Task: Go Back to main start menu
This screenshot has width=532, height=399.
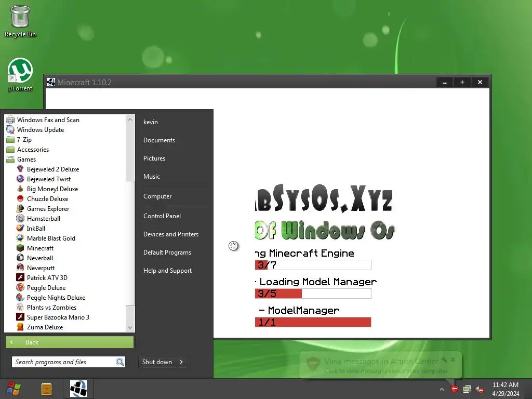Action: tap(70, 342)
